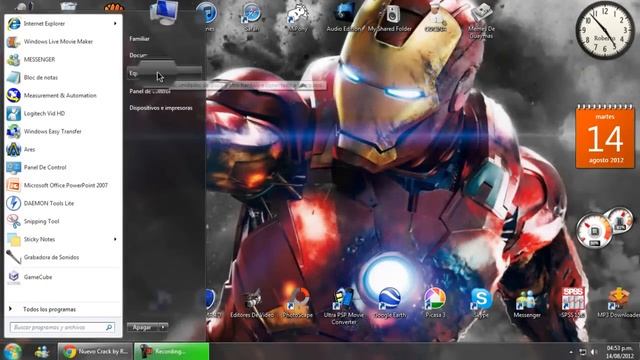
Task: Open Skype desktop shortcut
Action: (x=481, y=304)
